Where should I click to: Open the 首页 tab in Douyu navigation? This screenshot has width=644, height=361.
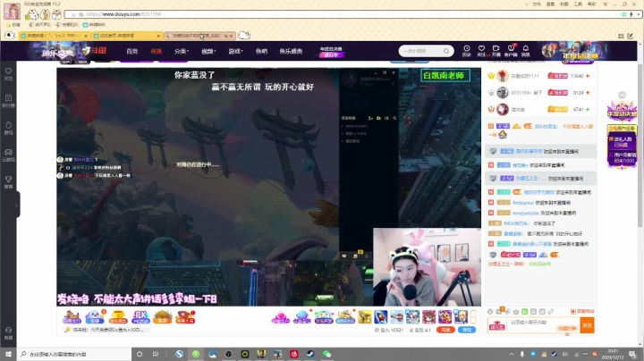coord(131,51)
